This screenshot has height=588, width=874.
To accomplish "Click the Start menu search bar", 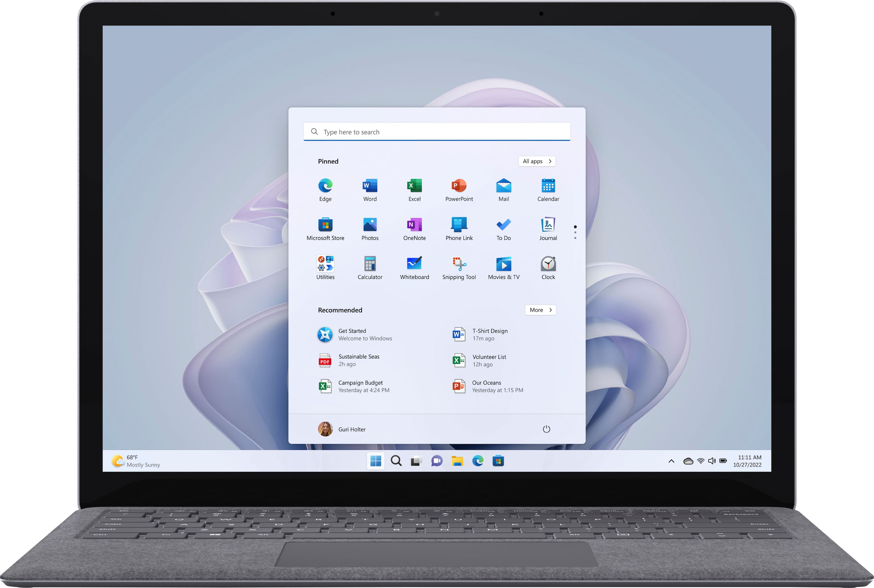I will coord(437,132).
